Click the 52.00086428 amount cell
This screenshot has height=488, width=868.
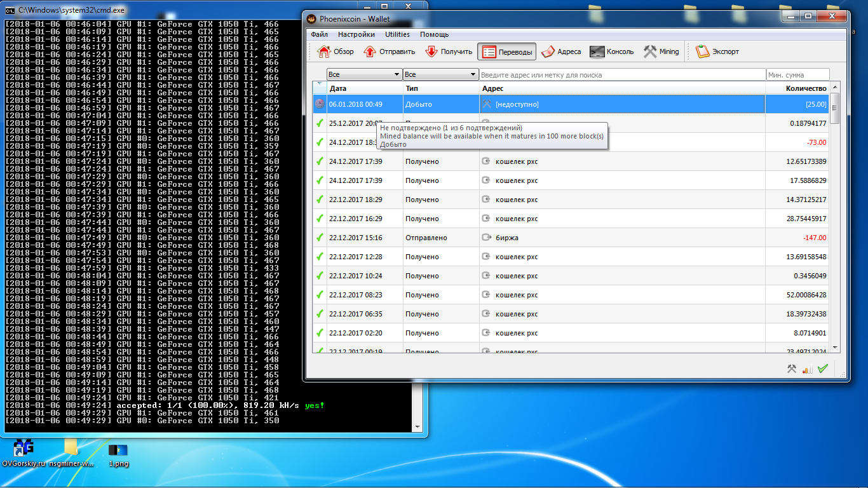797,295
